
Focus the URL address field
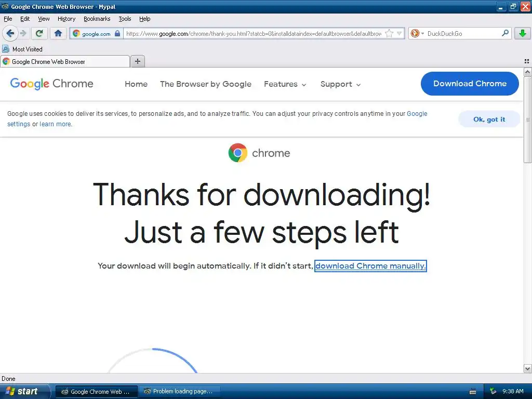click(x=254, y=34)
